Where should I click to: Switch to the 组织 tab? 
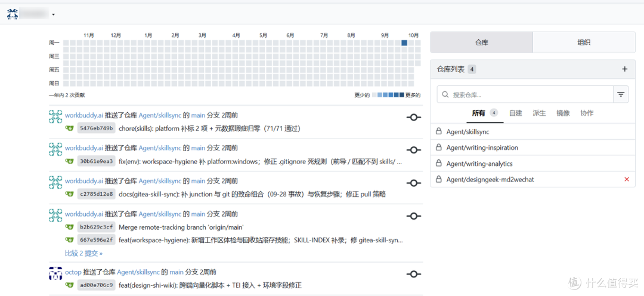(584, 42)
